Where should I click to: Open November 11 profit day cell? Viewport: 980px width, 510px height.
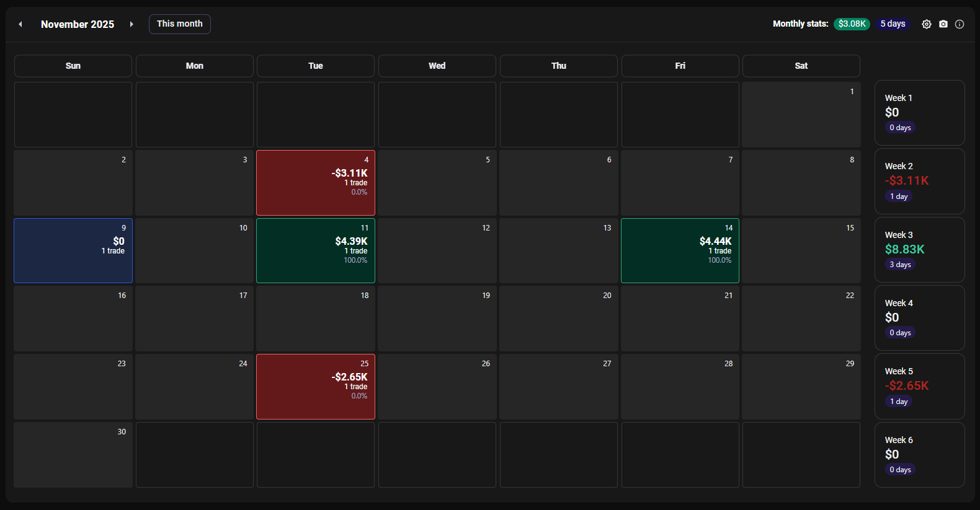pyautogui.click(x=315, y=250)
